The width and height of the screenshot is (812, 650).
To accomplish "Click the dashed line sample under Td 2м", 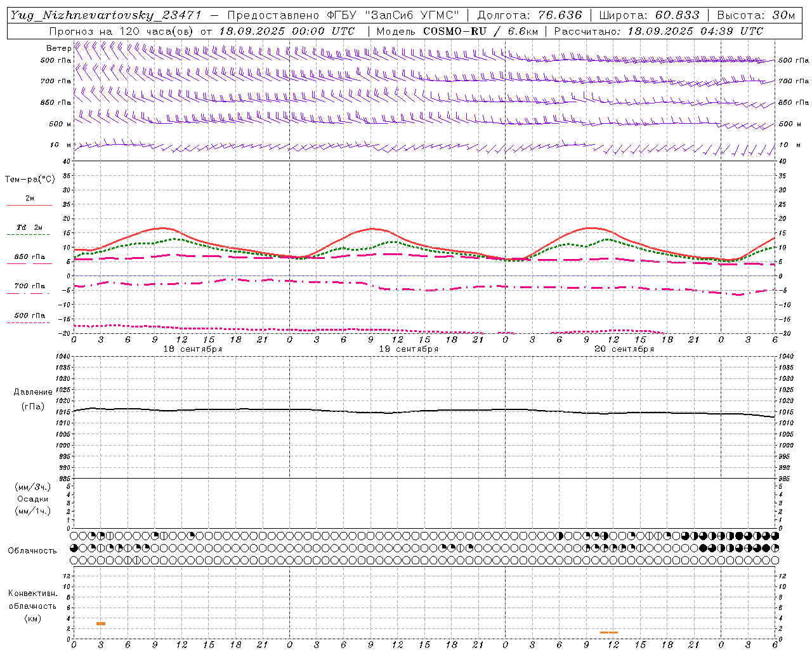I will [28, 234].
